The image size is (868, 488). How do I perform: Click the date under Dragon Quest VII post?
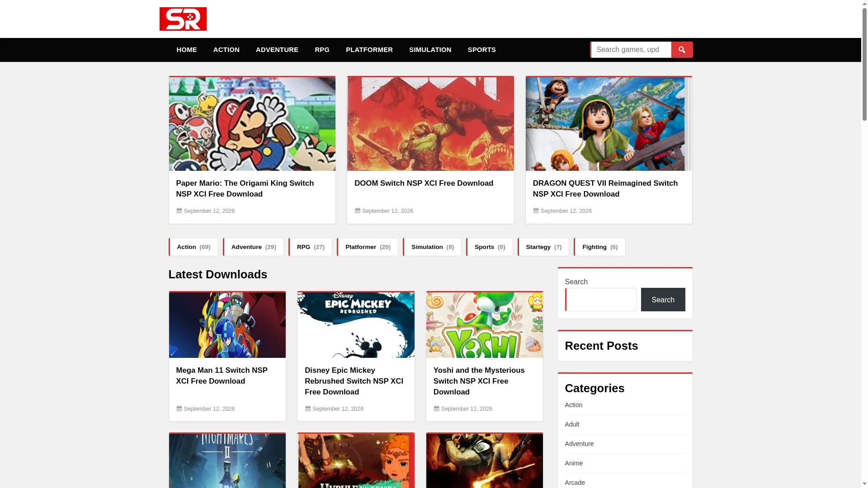tap(566, 211)
